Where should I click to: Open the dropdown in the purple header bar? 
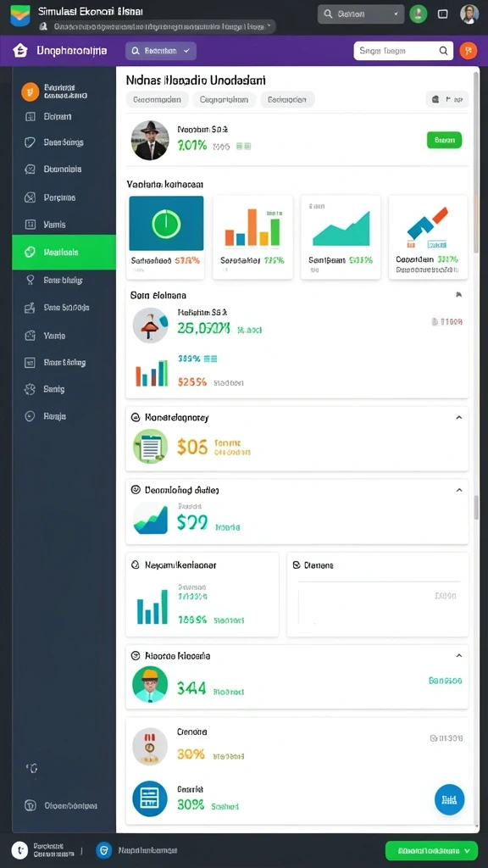click(x=161, y=51)
